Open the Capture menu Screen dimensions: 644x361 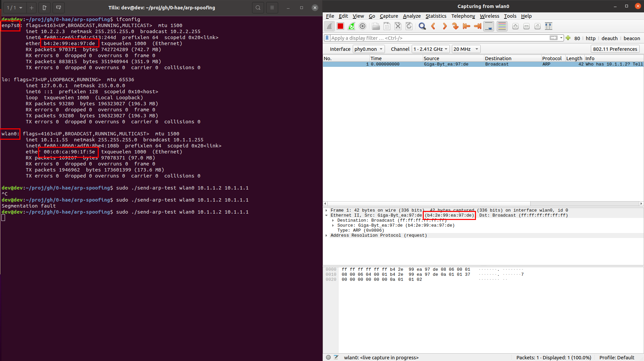(x=389, y=16)
